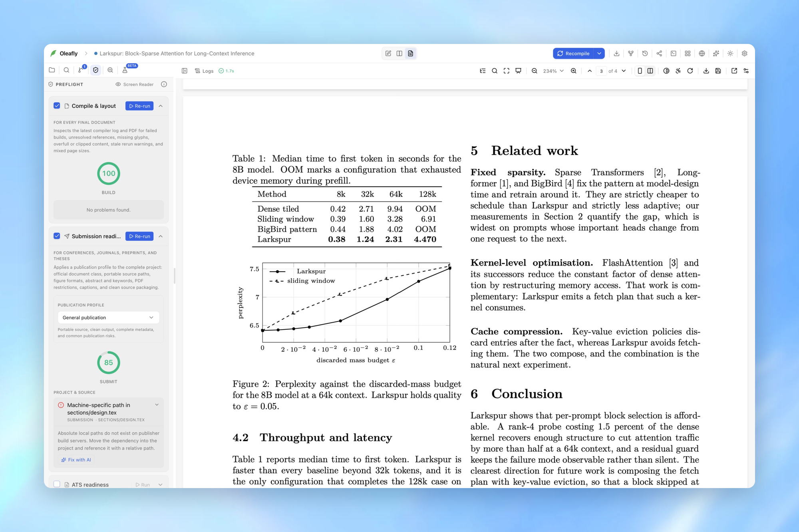This screenshot has width=799, height=532.
Task: Open the source control branch icon
Action: (x=81, y=70)
